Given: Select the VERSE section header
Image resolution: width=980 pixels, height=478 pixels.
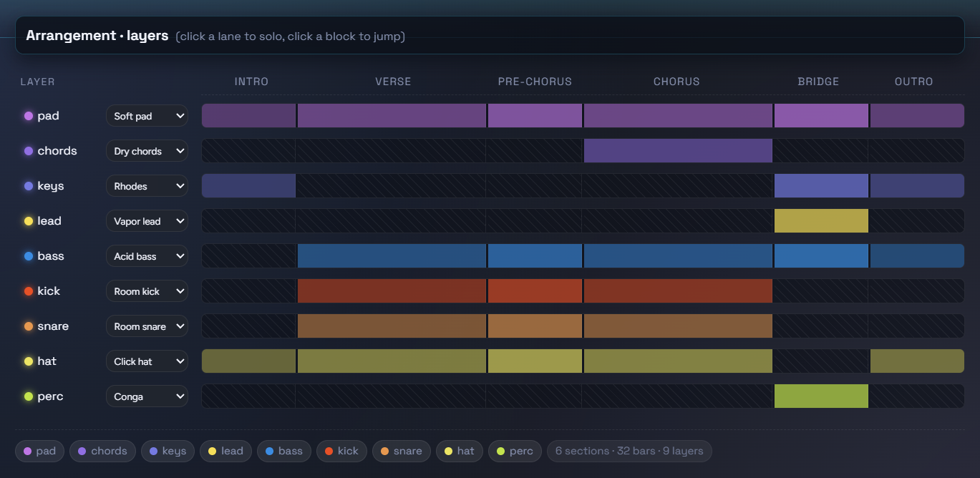Looking at the screenshot, I should (x=393, y=82).
